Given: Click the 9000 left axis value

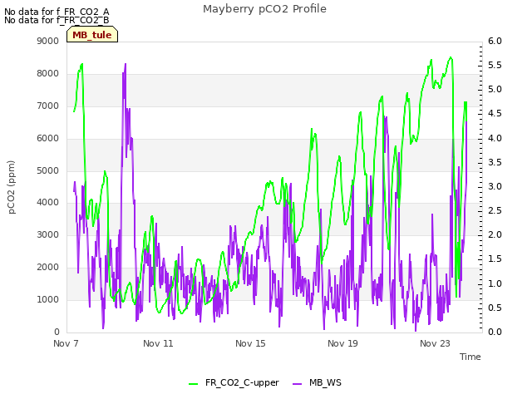Looking at the screenshot, I should pos(48,41).
